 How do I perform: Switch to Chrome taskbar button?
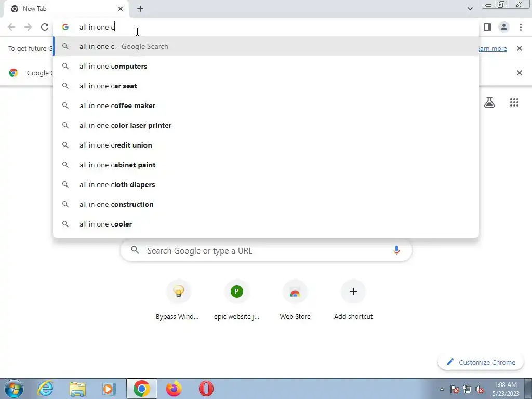tap(141, 389)
